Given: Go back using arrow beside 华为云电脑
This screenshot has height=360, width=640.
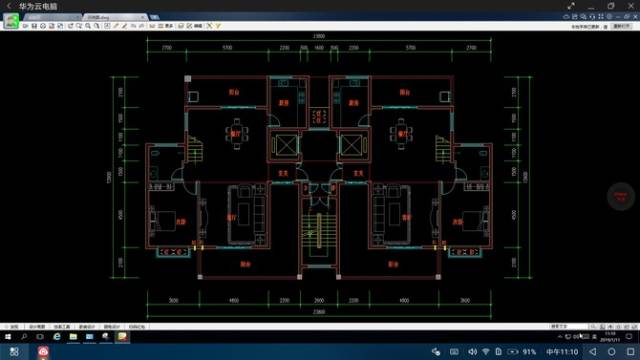Looking at the screenshot, I should [x=9, y=6].
